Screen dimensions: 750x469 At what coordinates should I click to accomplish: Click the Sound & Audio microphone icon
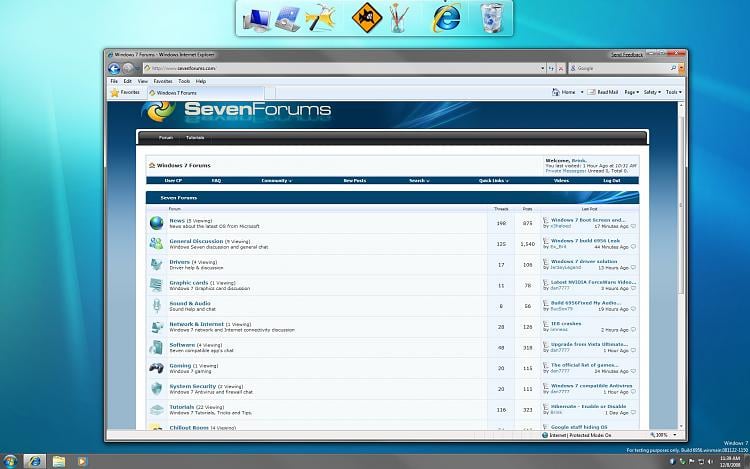pos(156,305)
